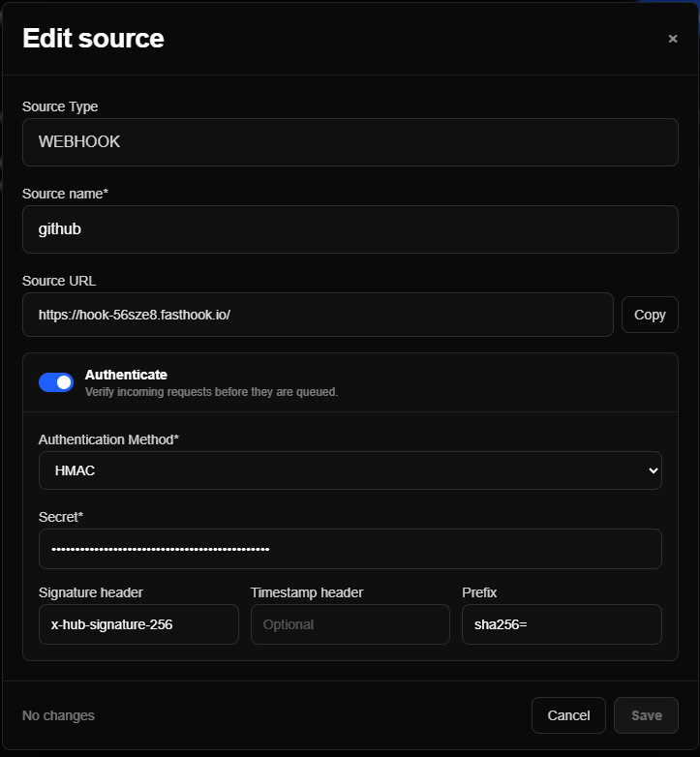Click the 'Verify incoming requests before they are queued' text
700x757 pixels.
tap(211, 391)
